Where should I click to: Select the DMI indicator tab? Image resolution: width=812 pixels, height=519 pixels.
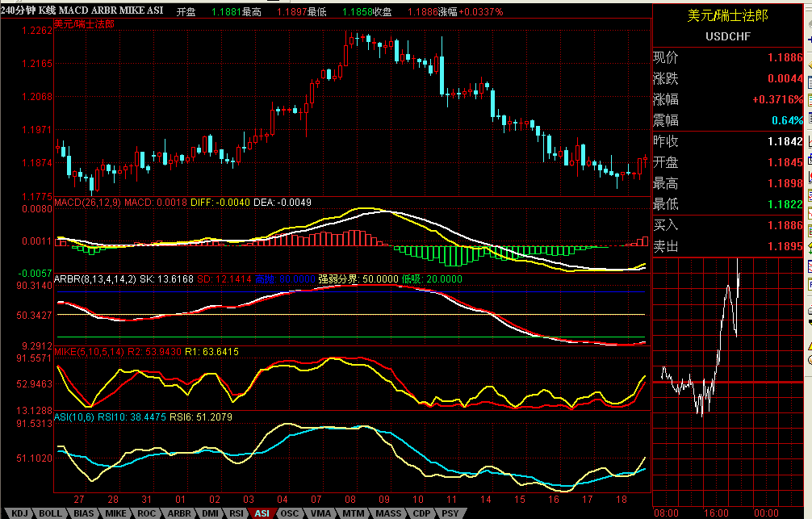209,513
